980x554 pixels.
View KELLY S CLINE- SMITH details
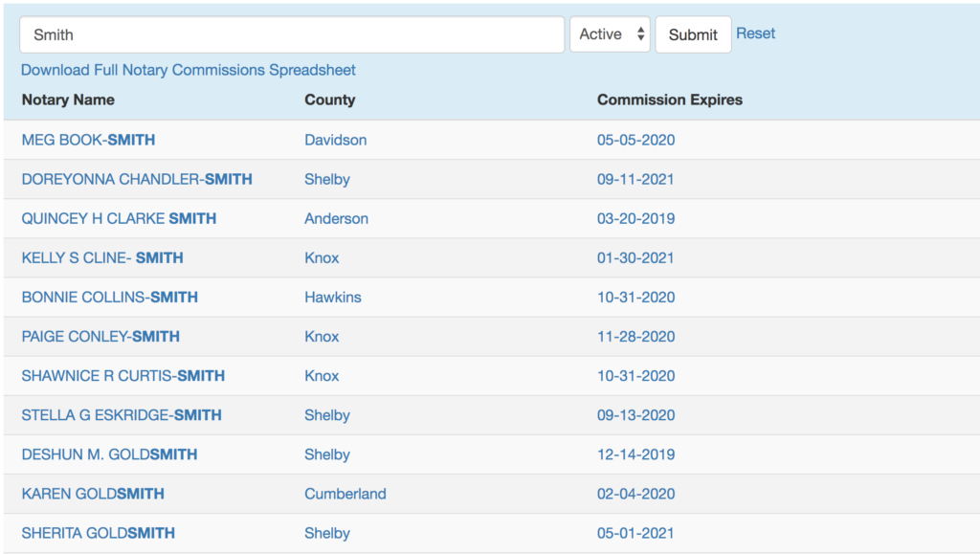pyautogui.click(x=102, y=257)
